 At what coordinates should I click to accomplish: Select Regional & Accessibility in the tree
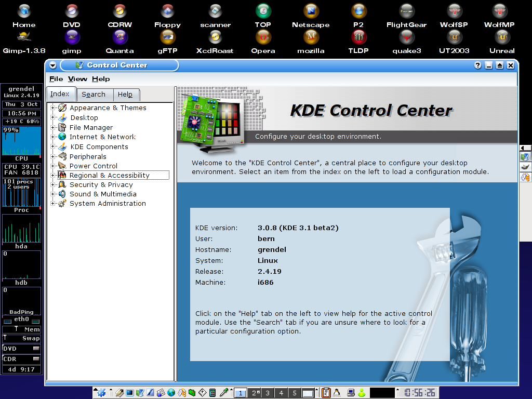pos(109,176)
